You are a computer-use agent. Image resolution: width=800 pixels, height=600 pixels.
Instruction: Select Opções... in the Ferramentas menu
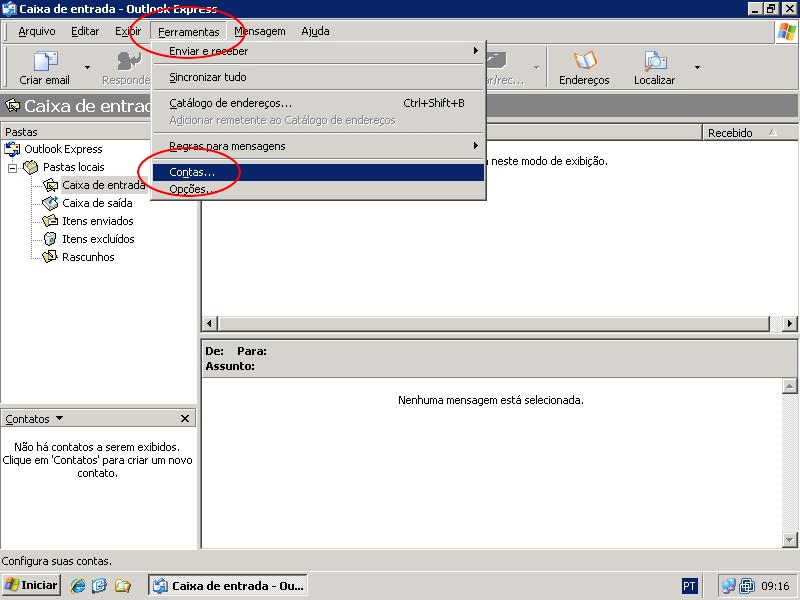pyautogui.click(x=318, y=189)
